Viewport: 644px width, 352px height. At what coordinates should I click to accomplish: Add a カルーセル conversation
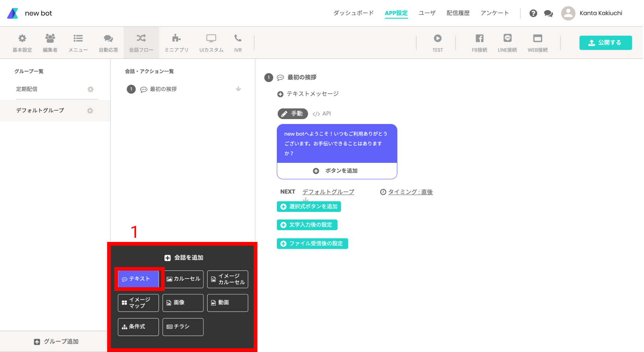coord(183,279)
